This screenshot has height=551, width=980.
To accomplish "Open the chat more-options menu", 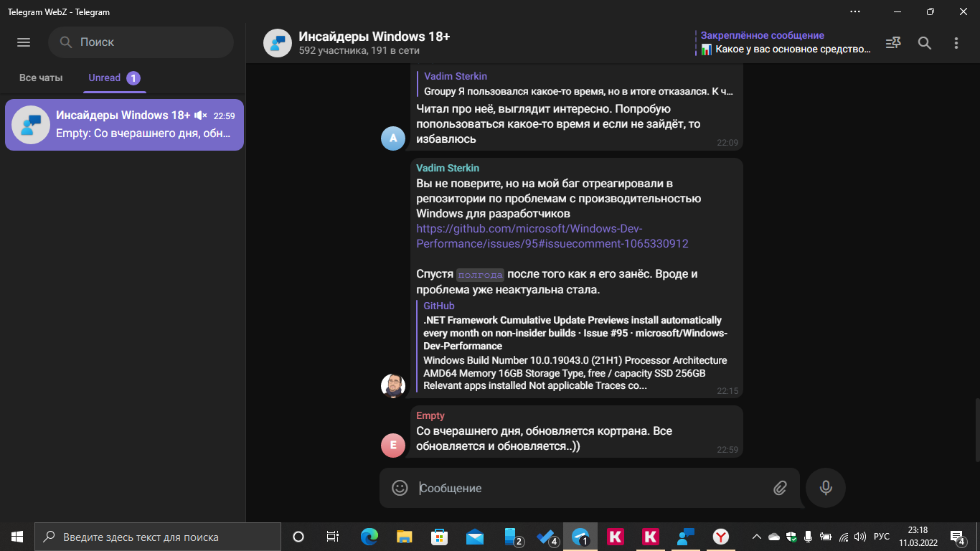I will click(x=956, y=43).
